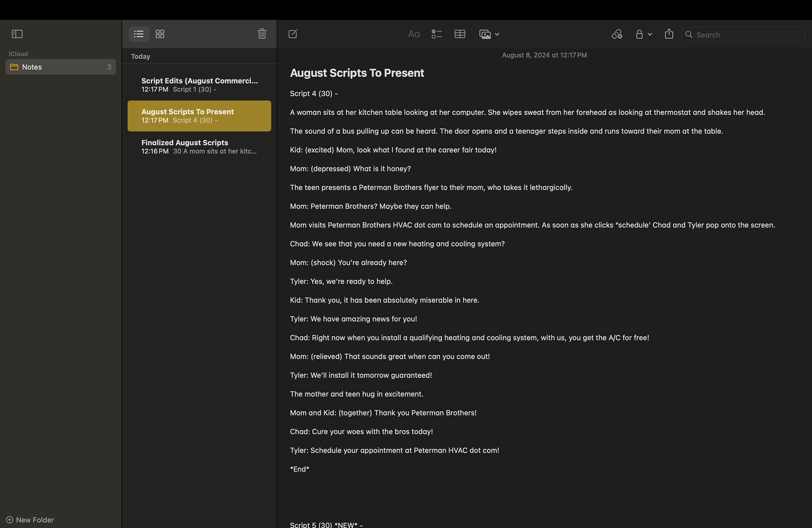Click the line 'Tyler: Yes, we're ready to help.'

(341, 281)
